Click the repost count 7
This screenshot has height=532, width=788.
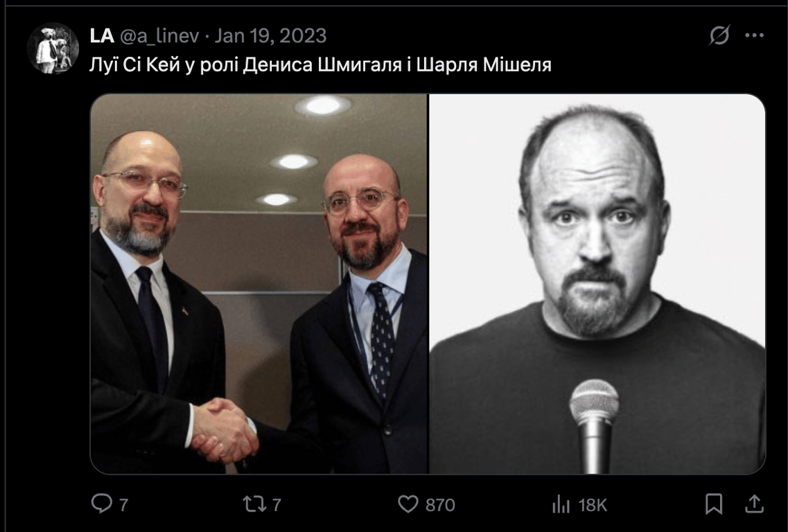point(277,504)
